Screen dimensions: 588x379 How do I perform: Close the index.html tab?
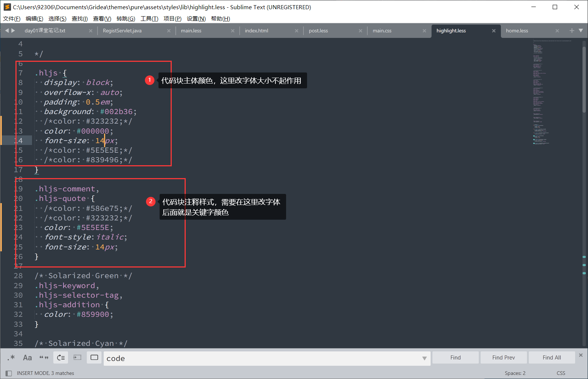click(x=297, y=31)
